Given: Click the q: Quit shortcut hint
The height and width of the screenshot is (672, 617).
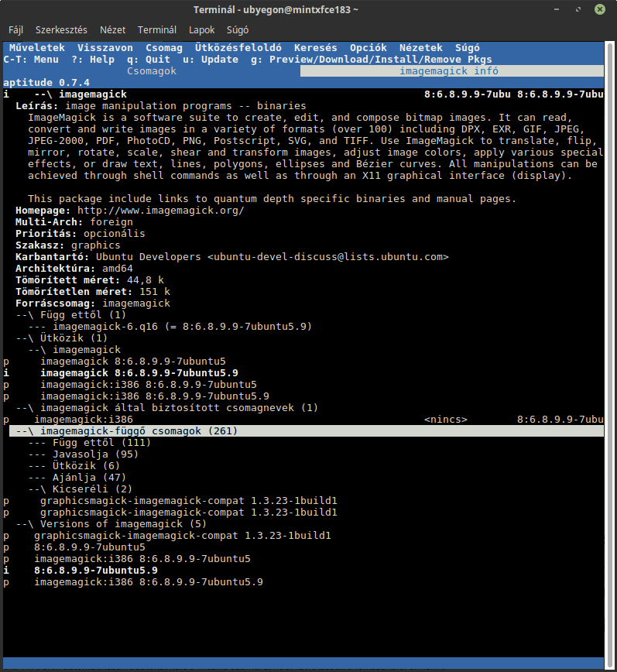Looking at the screenshot, I should [x=149, y=59].
